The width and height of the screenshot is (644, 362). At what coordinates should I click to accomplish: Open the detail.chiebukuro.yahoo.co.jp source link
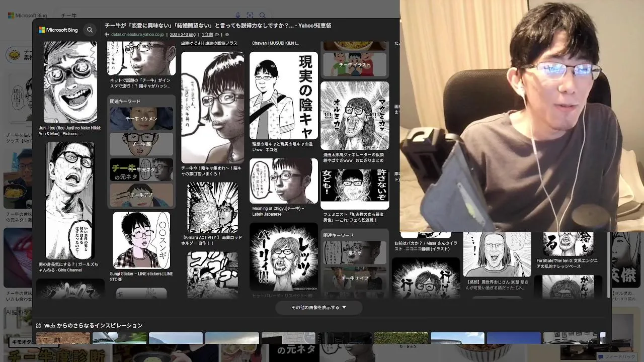pyautogui.click(x=137, y=35)
